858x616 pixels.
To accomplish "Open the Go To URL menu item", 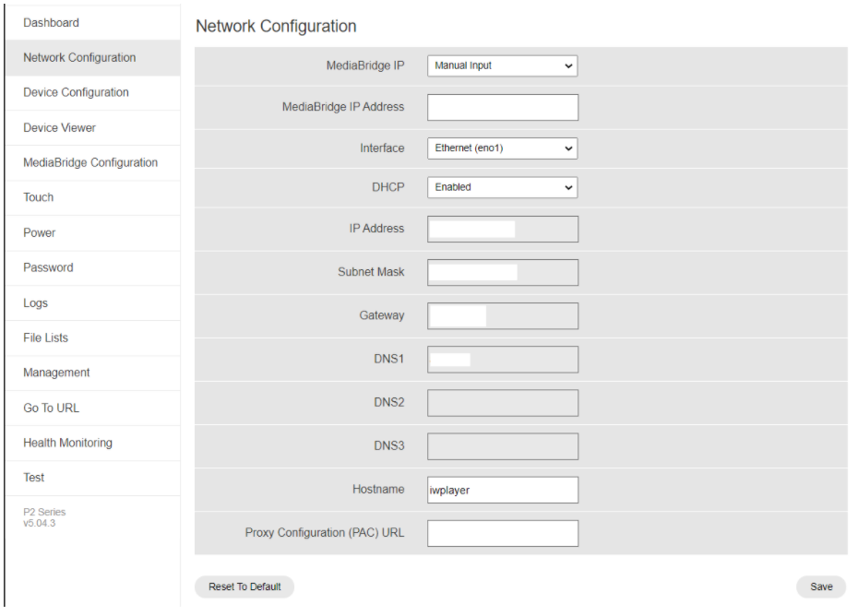I will [x=93, y=408].
